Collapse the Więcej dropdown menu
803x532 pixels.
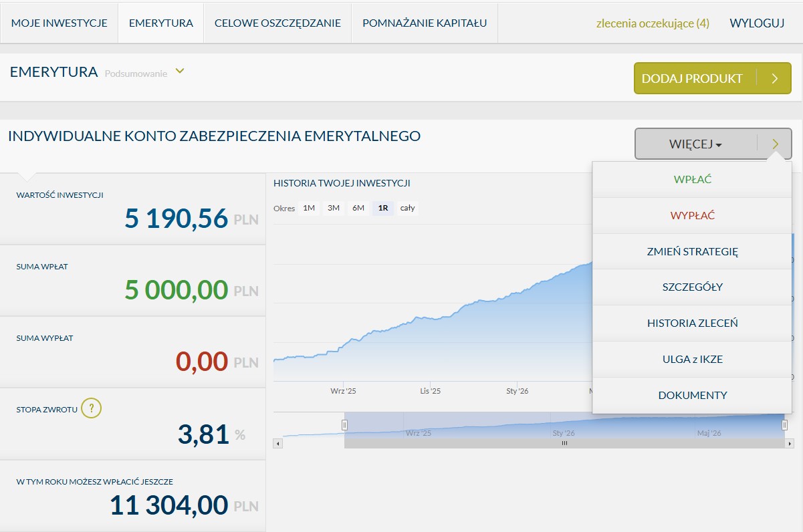[x=695, y=144]
